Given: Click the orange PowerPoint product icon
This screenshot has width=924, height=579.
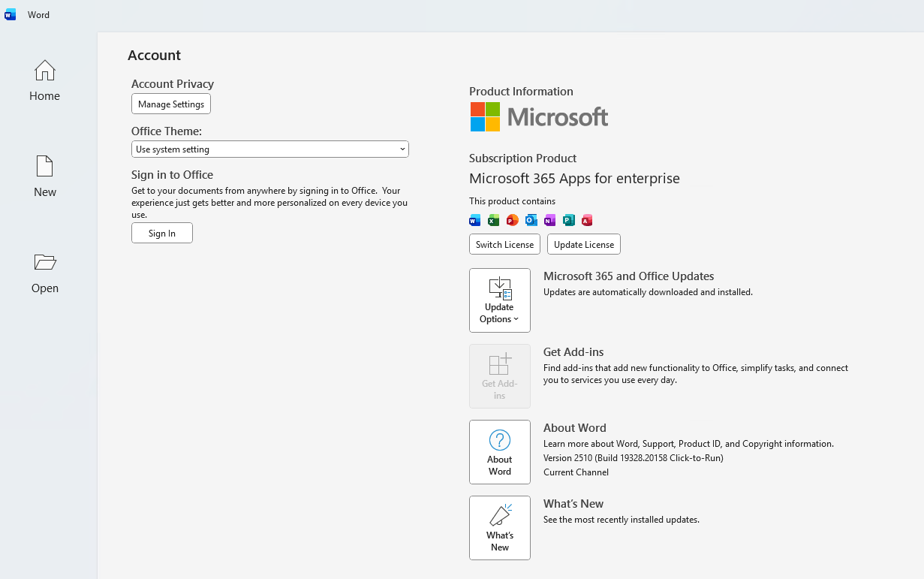Looking at the screenshot, I should 512,220.
